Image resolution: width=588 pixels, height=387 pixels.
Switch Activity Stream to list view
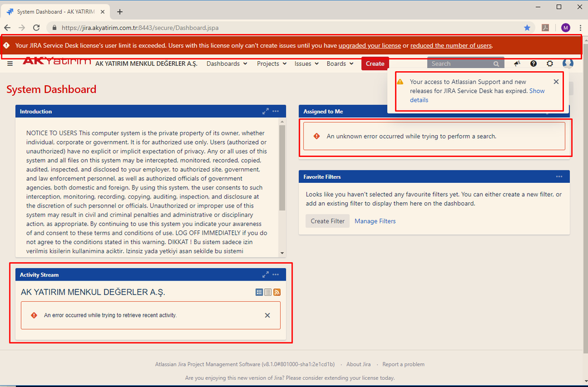click(268, 292)
